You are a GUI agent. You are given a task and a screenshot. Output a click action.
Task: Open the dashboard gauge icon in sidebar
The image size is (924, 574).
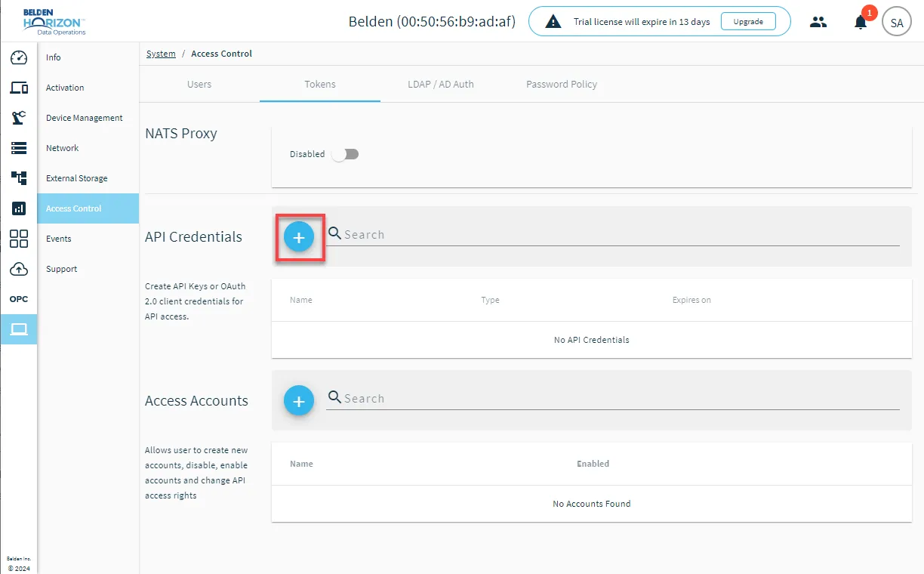[19, 57]
